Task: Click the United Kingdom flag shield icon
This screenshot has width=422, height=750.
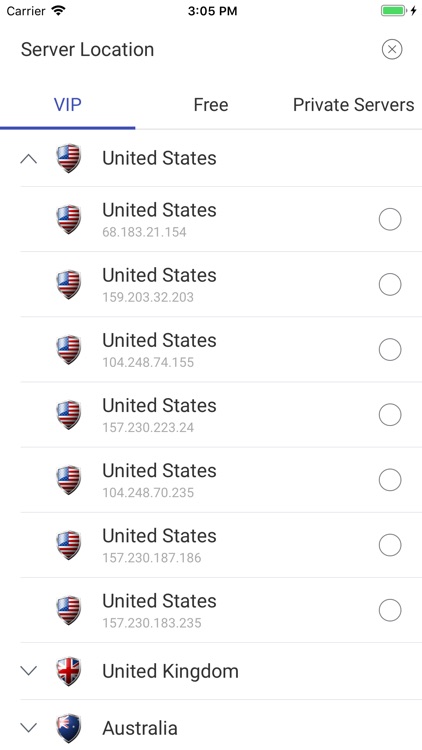Action: click(x=68, y=671)
